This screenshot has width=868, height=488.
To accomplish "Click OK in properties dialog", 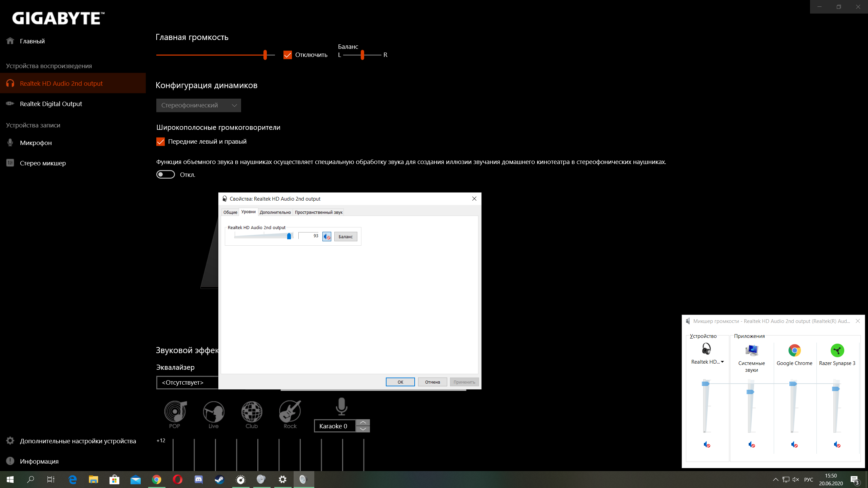I will (x=400, y=382).
